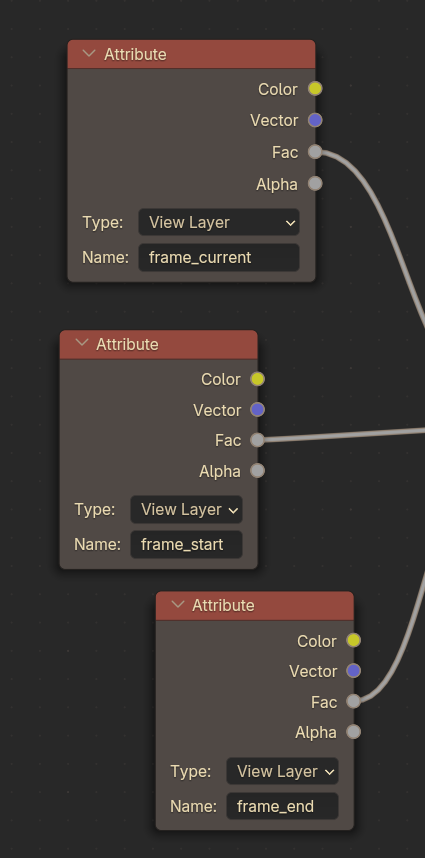This screenshot has height=858, width=425.
Task: Open Type dropdown of frame_start node
Action: 187,509
